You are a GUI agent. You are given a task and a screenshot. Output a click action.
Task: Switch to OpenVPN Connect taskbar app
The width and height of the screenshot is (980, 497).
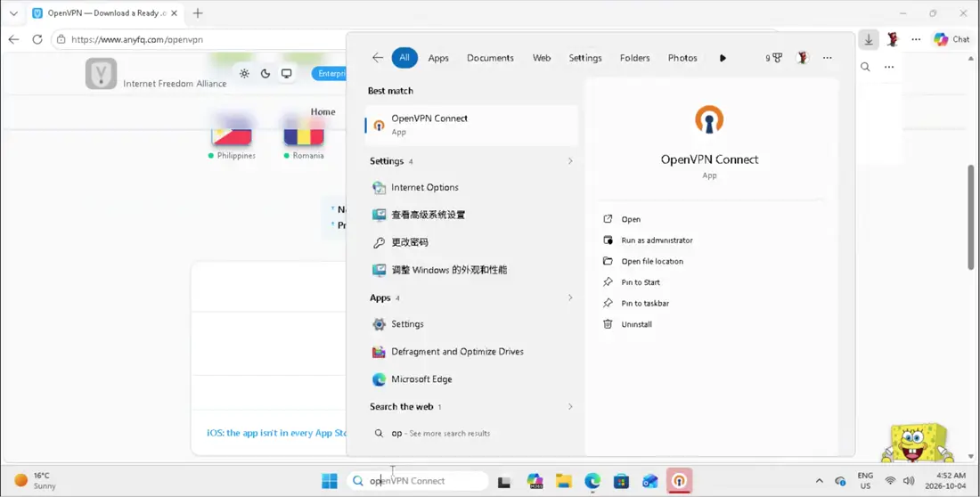679,481
